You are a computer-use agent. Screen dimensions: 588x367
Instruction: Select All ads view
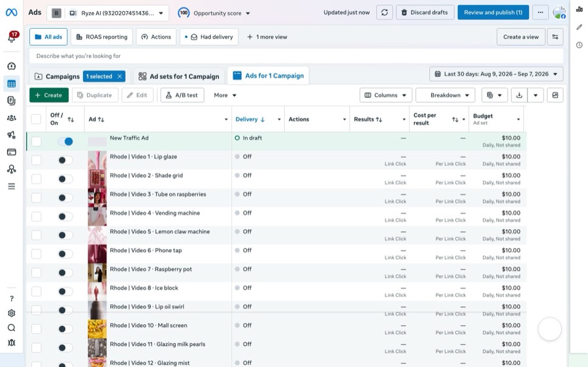48,37
